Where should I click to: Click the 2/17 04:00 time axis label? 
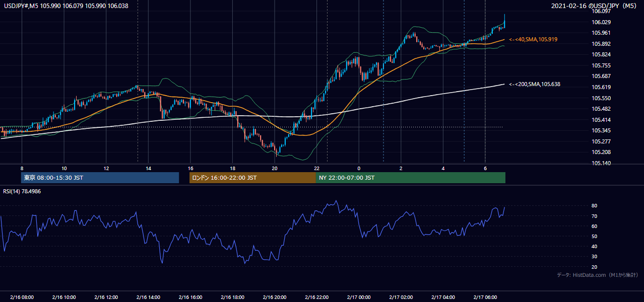point(443,297)
